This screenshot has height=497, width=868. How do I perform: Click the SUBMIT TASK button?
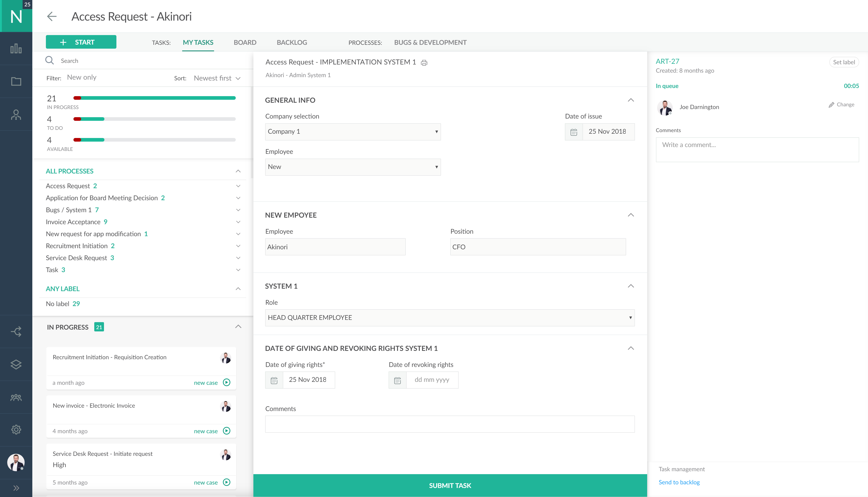coord(450,485)
